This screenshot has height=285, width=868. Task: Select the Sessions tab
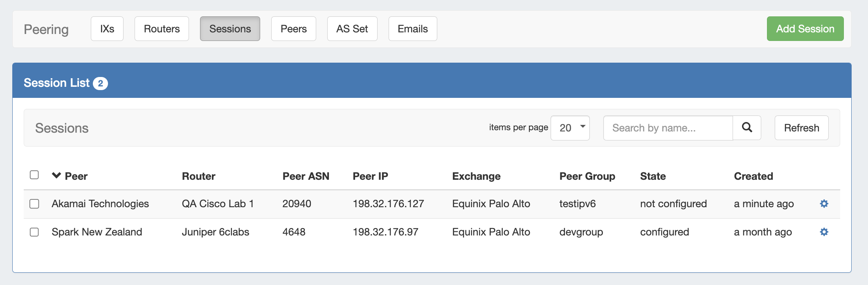(x=230, y=29)
